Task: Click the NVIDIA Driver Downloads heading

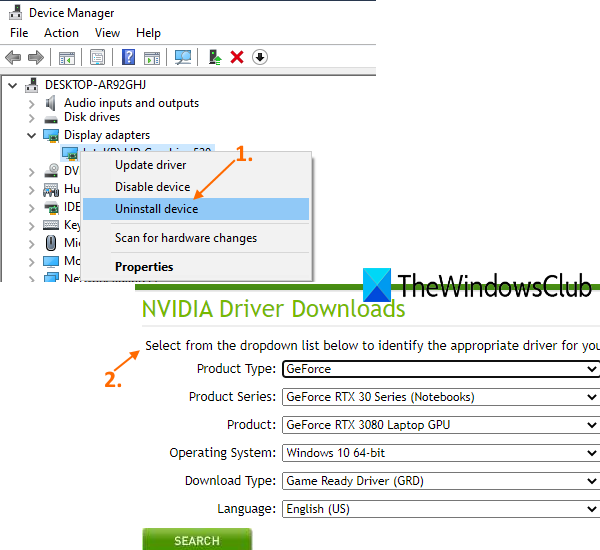Action: pos(273,308)
